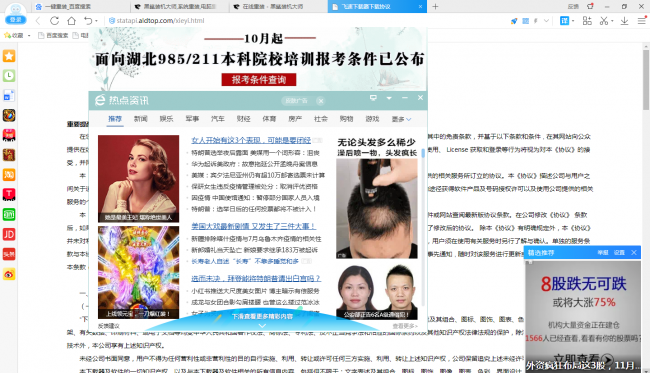Go to the home page icon

71,21
